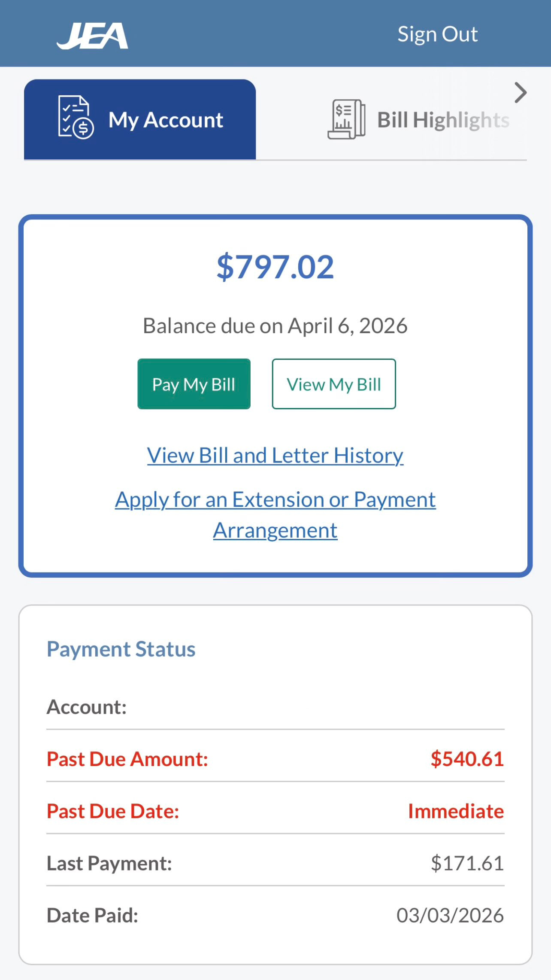Click the $171.61 last payment value

(x=467, y=863)
